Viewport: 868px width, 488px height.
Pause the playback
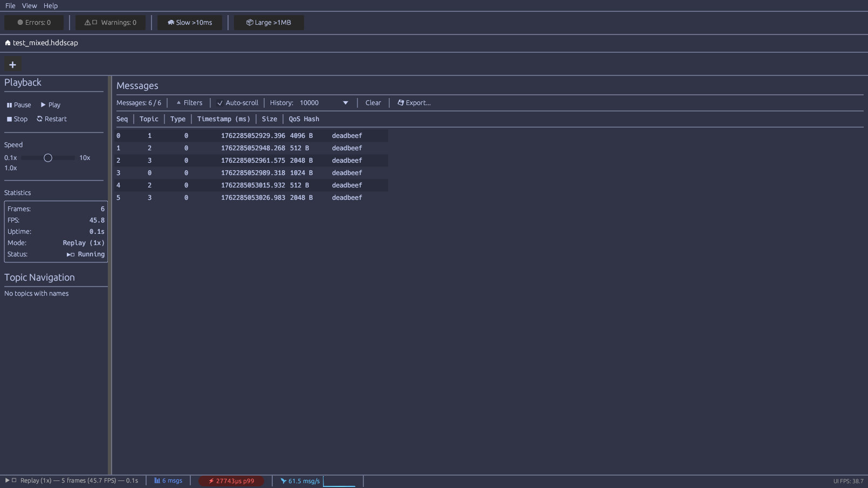18,104
